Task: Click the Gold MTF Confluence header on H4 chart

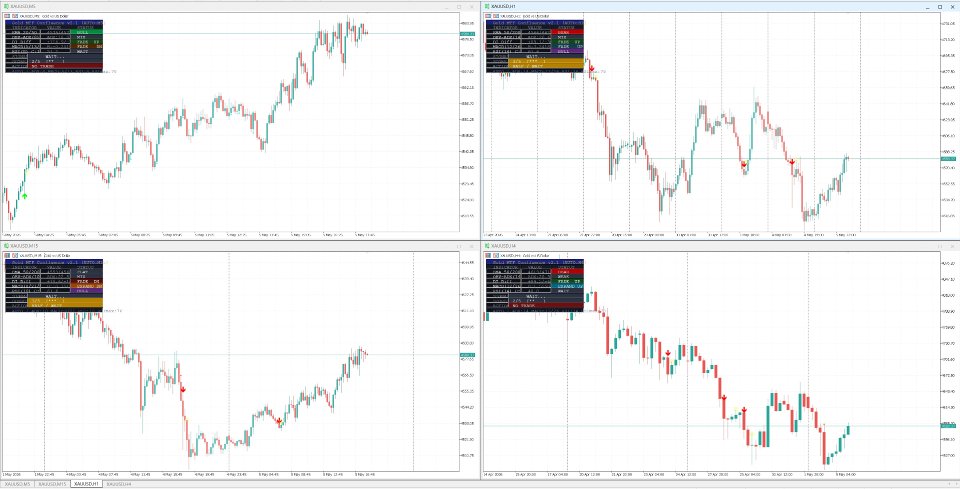Action: [535, 262]
